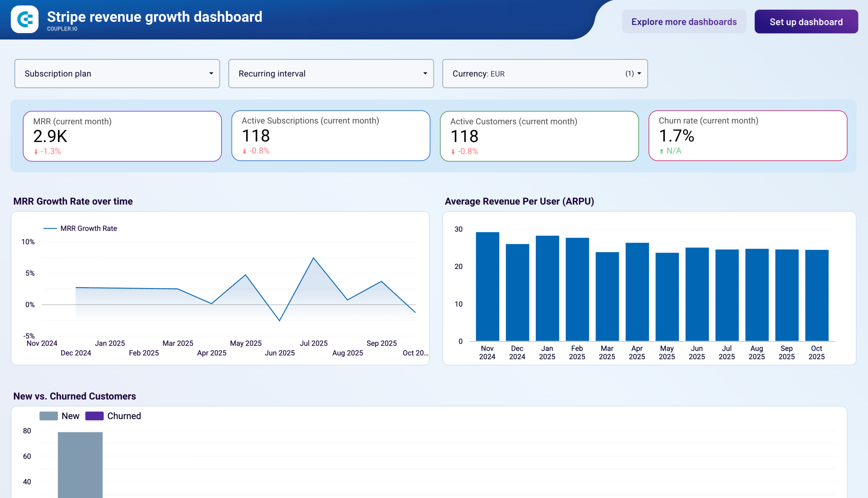Toggle the Churned legend swatch
This screenshot has height=498, width=868.
(94, 416)
